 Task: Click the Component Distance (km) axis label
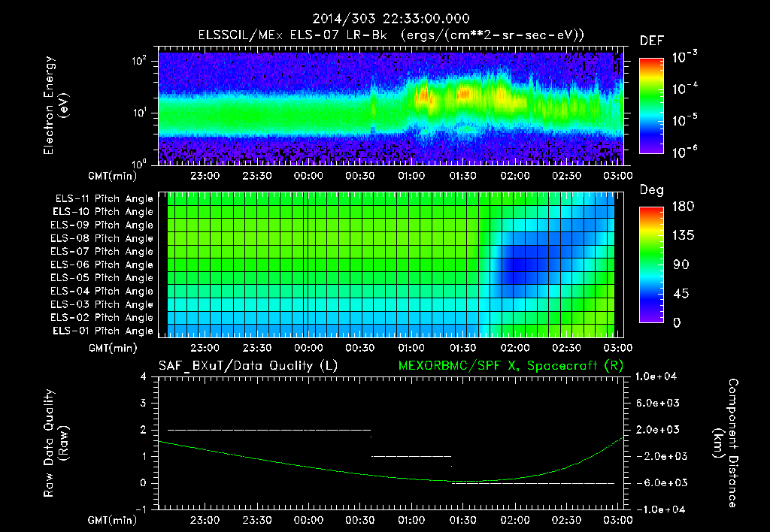point(726,443)
